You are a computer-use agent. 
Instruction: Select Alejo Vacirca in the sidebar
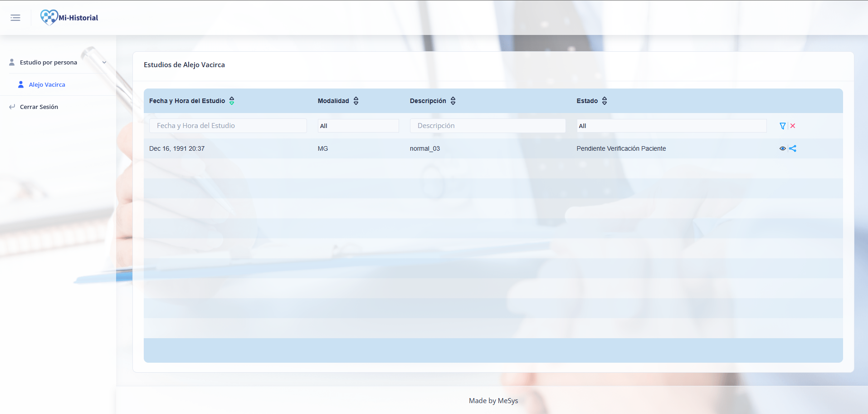(x=47, y=84)
